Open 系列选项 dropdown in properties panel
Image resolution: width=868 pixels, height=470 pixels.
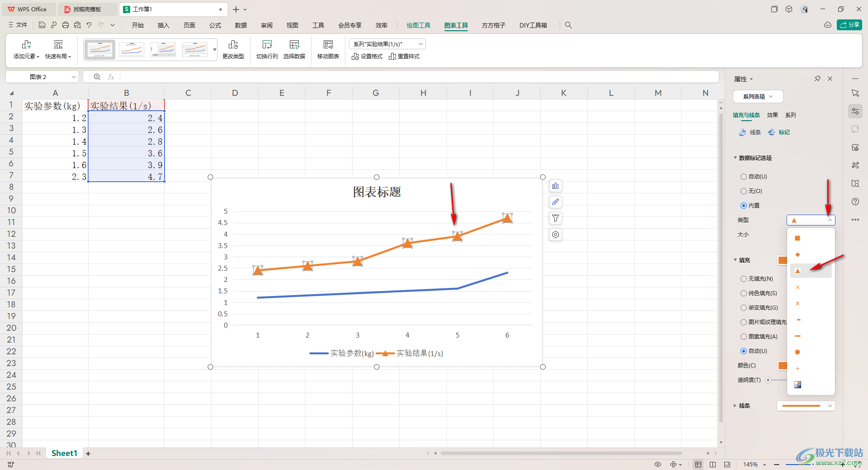[x=758, y=96]
